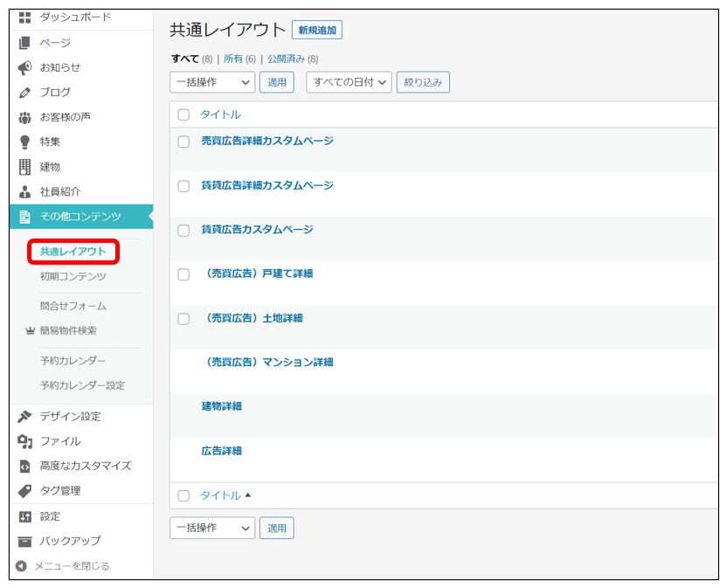Select the 建物 building icon
Viewport: 726px width, 588px height.
click(25, 167)
